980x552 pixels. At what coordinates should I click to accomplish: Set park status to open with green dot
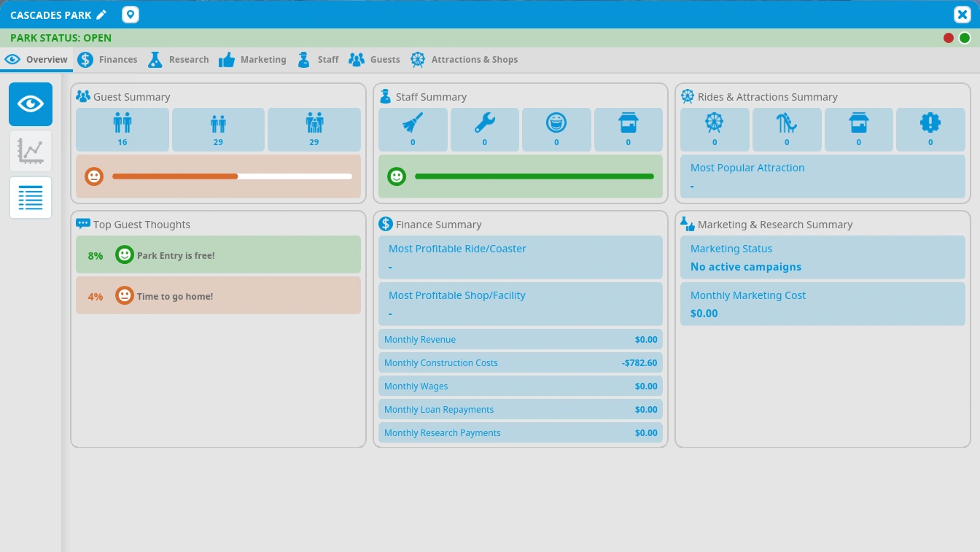click(965, 38)
